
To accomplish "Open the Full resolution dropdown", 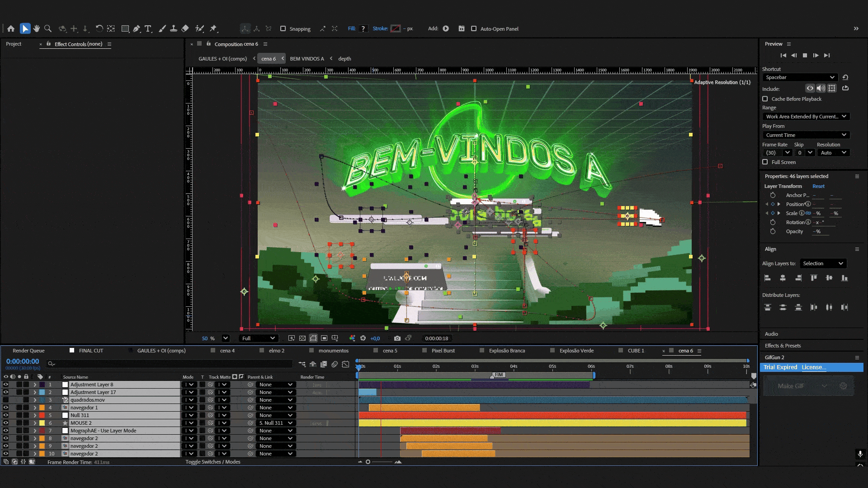I will pos(258,338).
